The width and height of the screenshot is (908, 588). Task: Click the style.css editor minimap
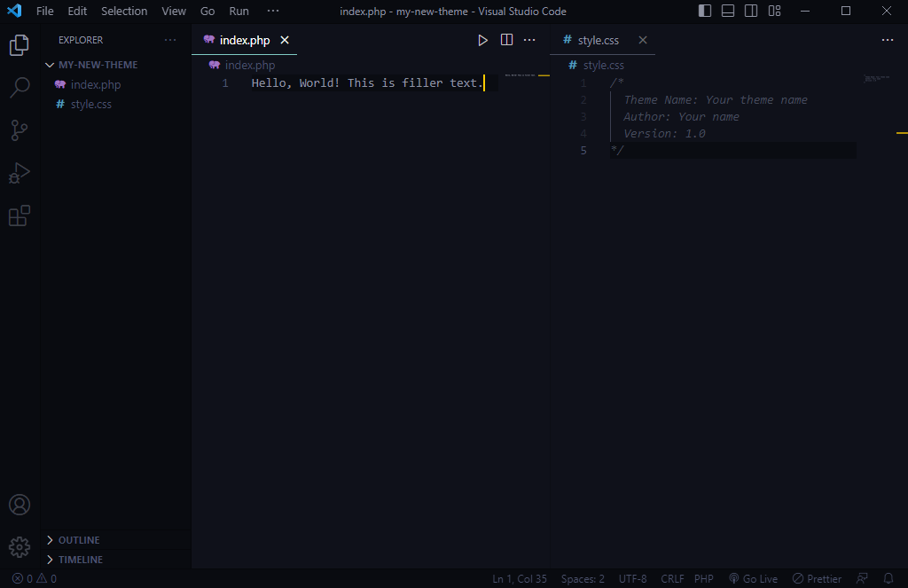pos(876,78)
